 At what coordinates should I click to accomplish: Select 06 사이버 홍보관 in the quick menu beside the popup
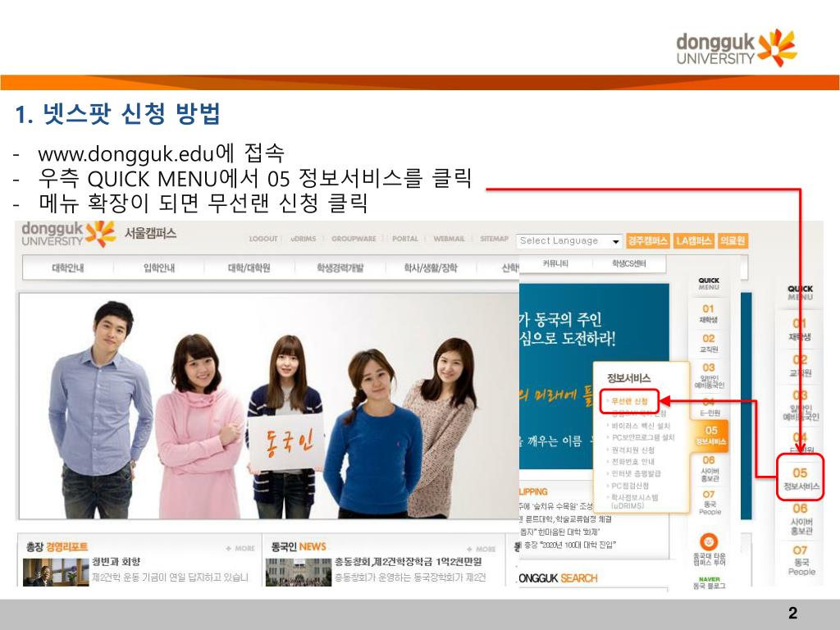coord(710,468)
